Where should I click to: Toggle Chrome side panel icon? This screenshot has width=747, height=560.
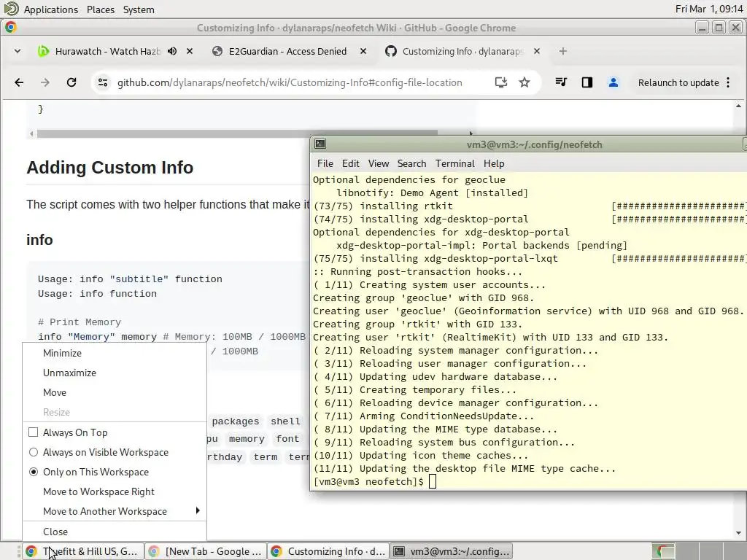pos(587,82)
